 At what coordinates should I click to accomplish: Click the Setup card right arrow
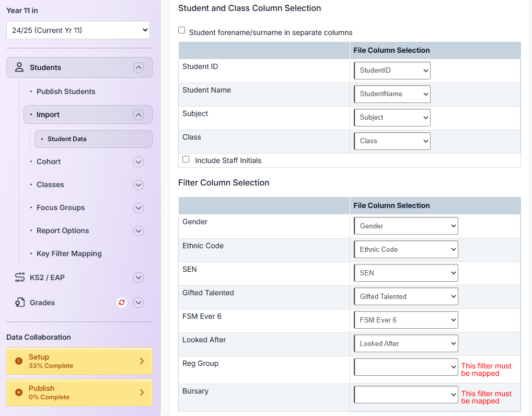[x=142, y=361]
